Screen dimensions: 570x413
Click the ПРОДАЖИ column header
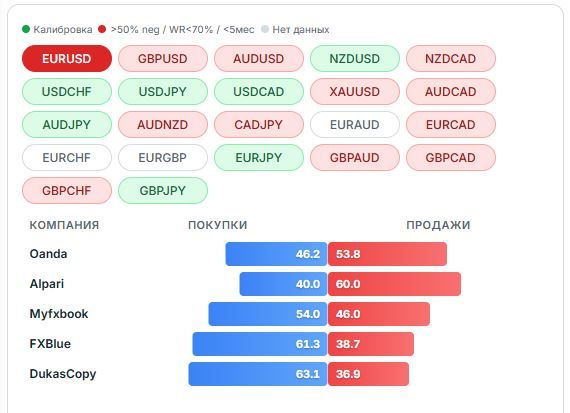point(438,225)
